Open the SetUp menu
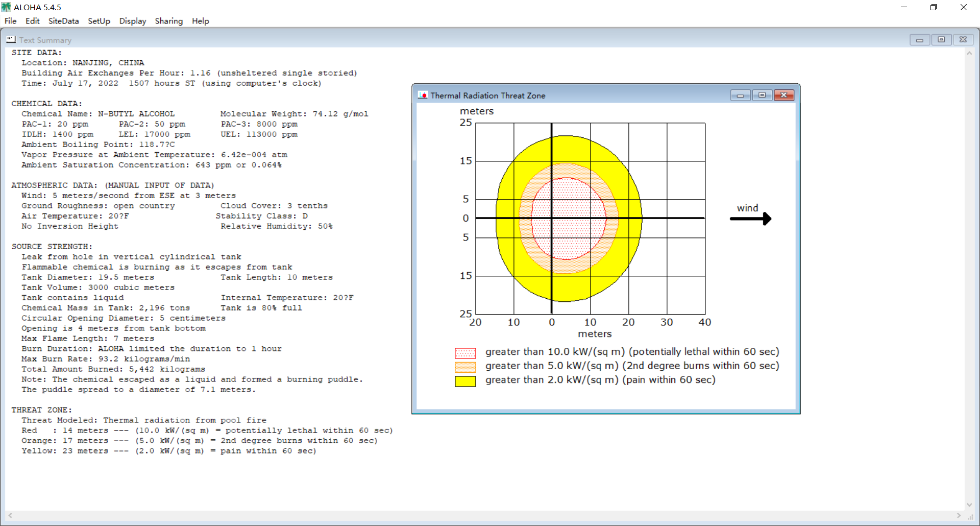Image resolution: width=980 pixels, height=526 pixels. click(99, 21)
